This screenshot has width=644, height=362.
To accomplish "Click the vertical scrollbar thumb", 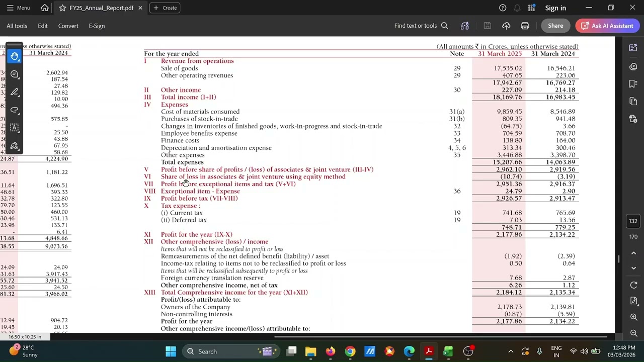I will tap(619, 259).
